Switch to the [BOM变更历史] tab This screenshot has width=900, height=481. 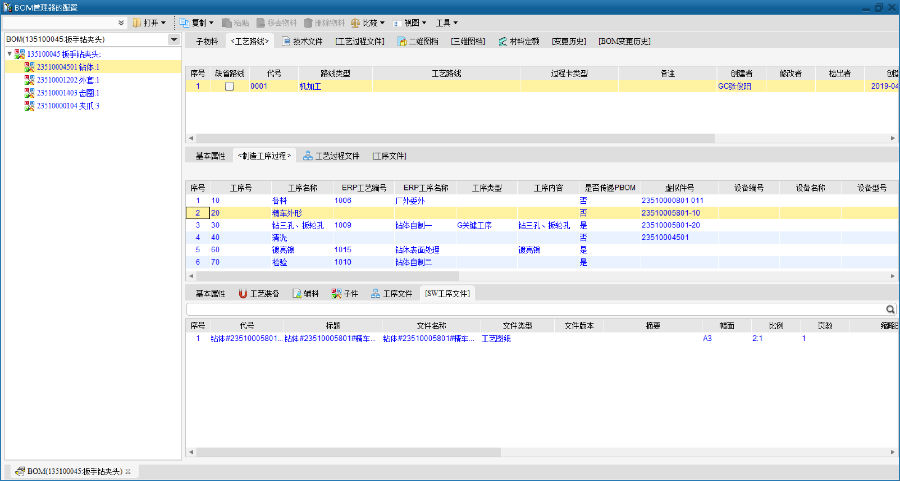(625, 41)
